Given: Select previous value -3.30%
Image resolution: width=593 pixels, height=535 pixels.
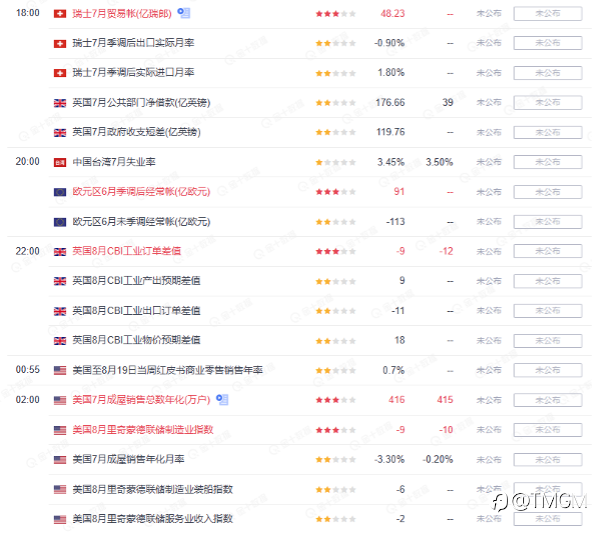Looking at the screenshot, I should (390, 459).
